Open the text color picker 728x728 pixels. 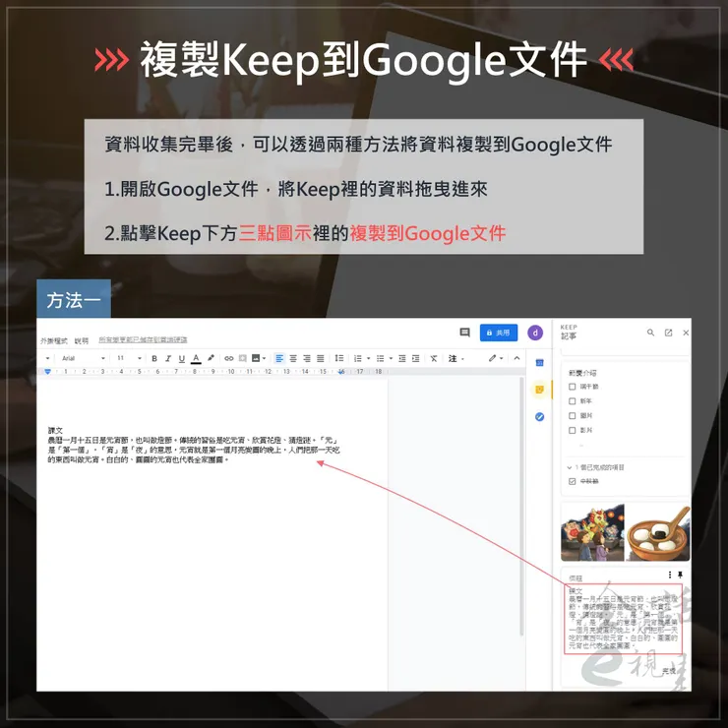196,358
